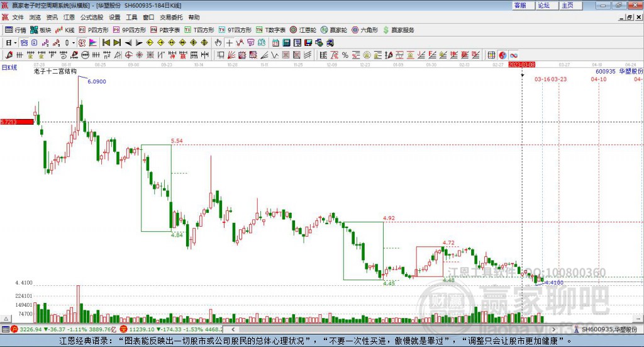Open the P四方形 tool
This screenshot has width=644, height=347.
pos(94,30)
